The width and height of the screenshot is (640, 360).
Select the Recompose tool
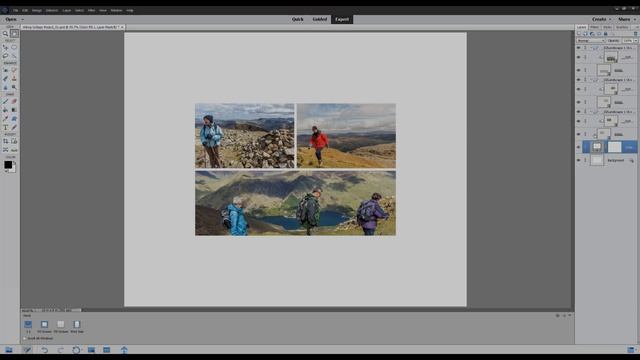pyautogui.click(x=14, y=141)
